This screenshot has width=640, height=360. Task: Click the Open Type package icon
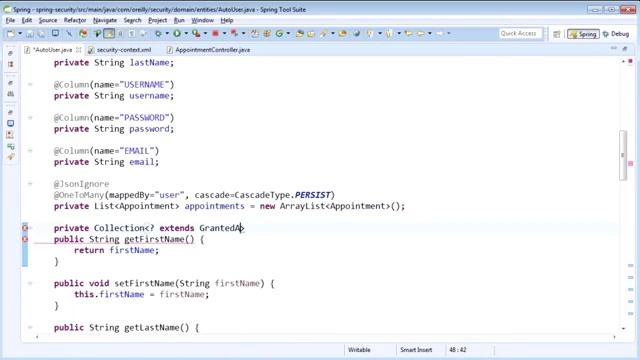[300, 34]
